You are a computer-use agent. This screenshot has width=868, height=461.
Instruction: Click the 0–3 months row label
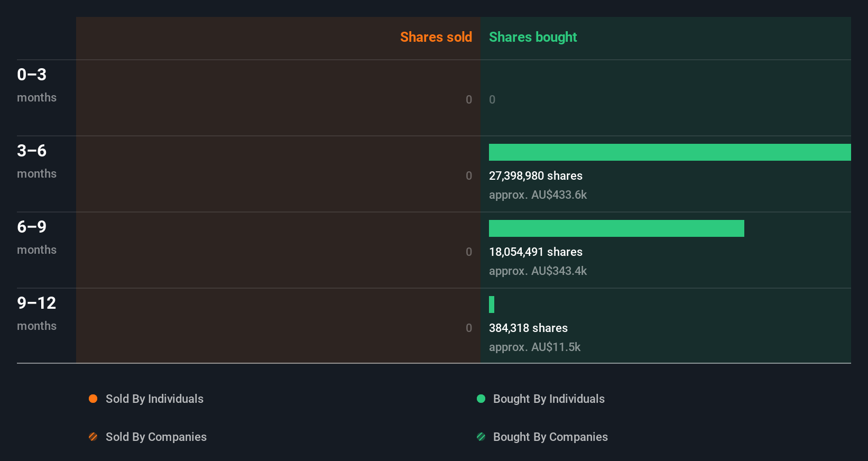[x=36, y=85]
